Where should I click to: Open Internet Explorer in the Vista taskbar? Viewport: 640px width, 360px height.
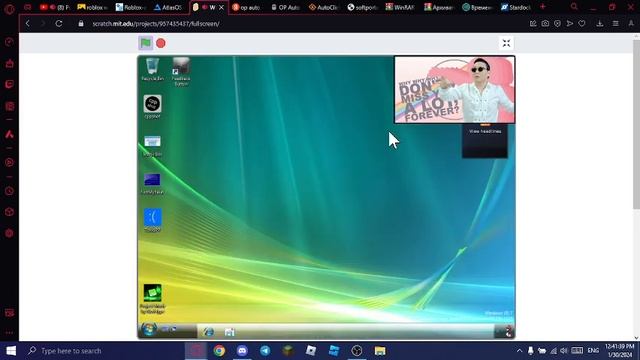(209, 331)
